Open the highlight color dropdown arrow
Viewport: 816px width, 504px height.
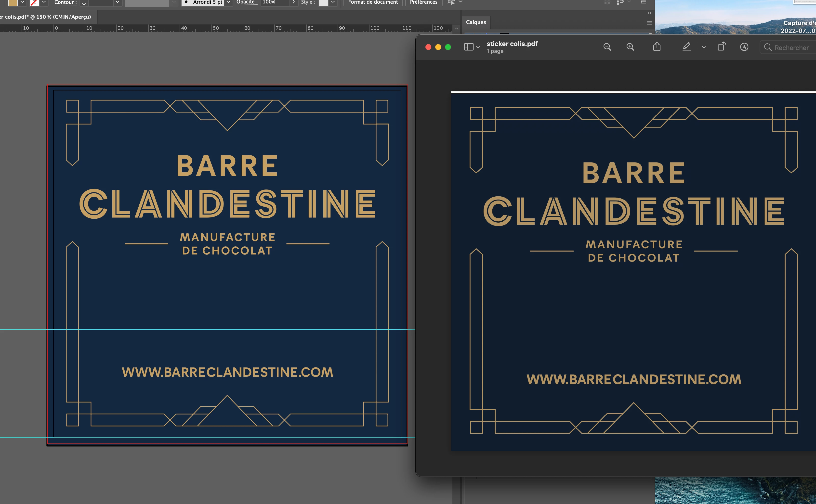click(704, 47)
